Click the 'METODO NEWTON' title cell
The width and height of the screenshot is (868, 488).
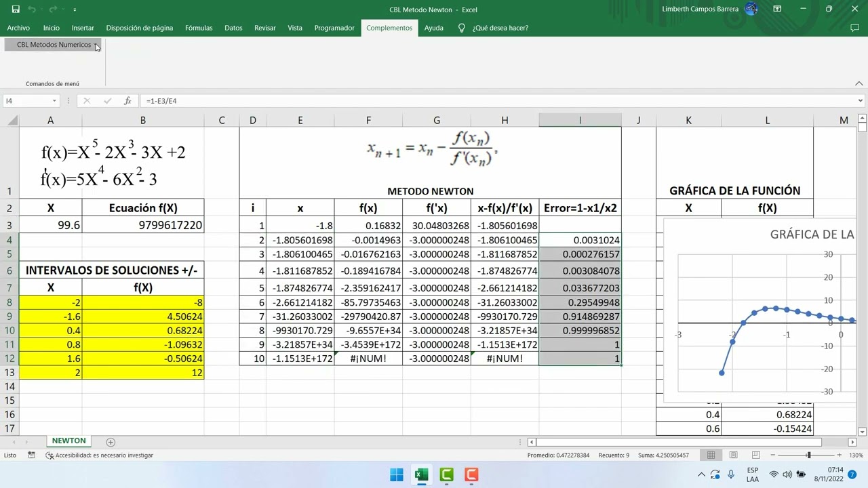pyautogui.click(x=430, y=191)
